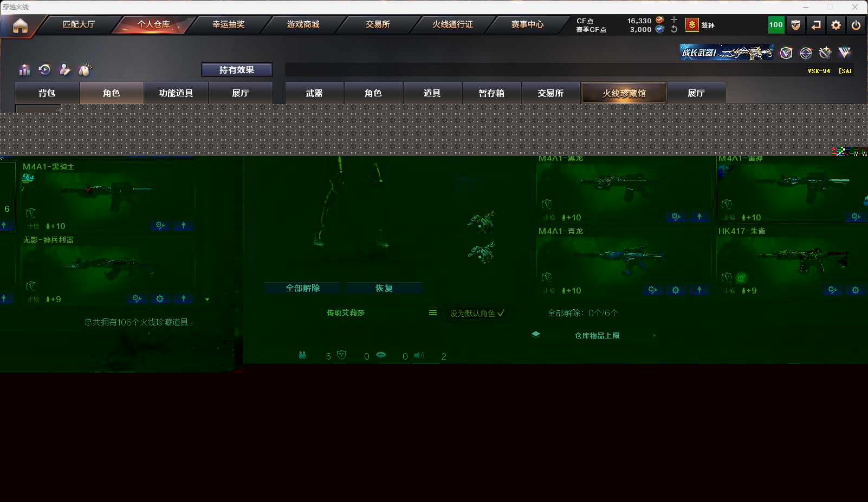Click wrench-gear icon on 无影-神兵利器
The height and width of the screenshot is (502, 868).
point(137,298)
